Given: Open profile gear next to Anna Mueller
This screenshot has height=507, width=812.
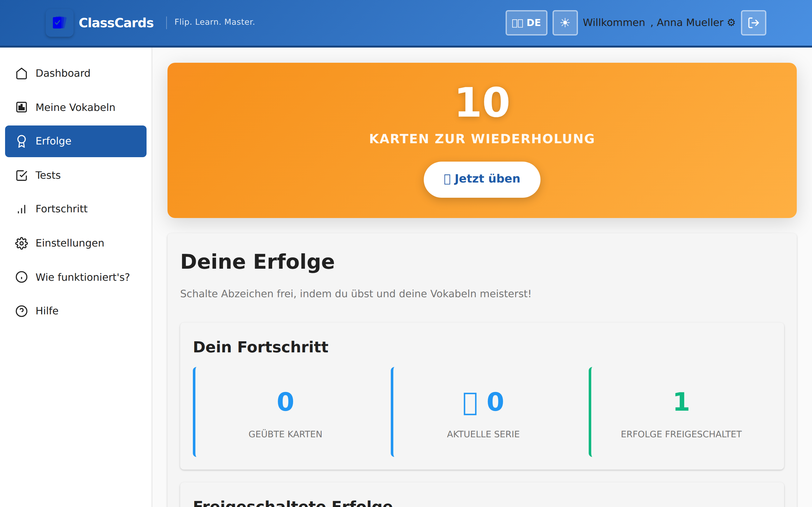Looking at the screenshot, I should (731, 23).
